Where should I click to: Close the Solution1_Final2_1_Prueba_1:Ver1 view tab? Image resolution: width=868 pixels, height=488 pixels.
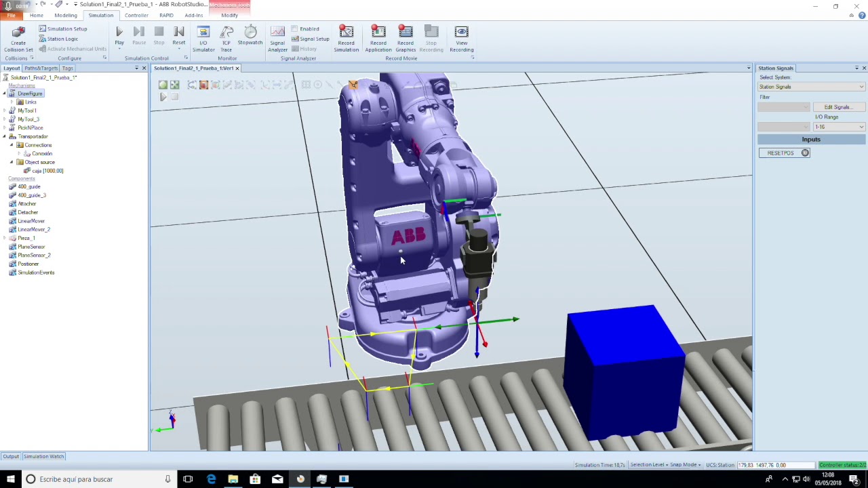(237, 68)
